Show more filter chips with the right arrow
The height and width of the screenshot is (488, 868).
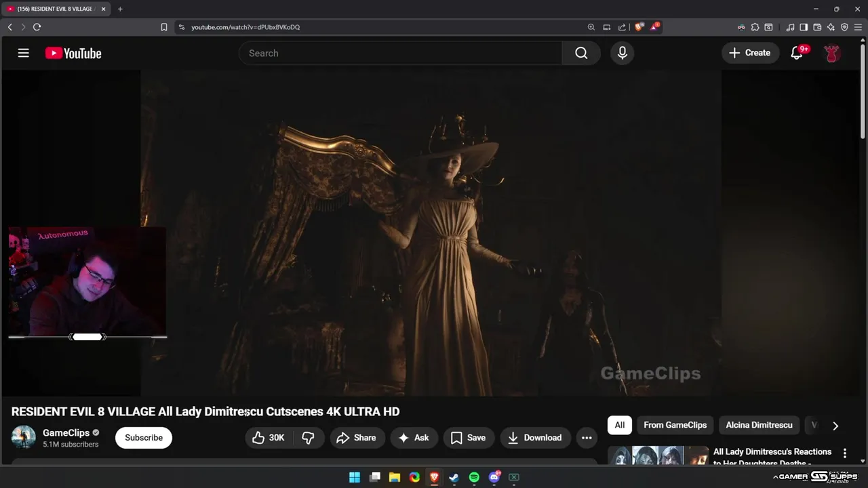[x=835, y=426]
